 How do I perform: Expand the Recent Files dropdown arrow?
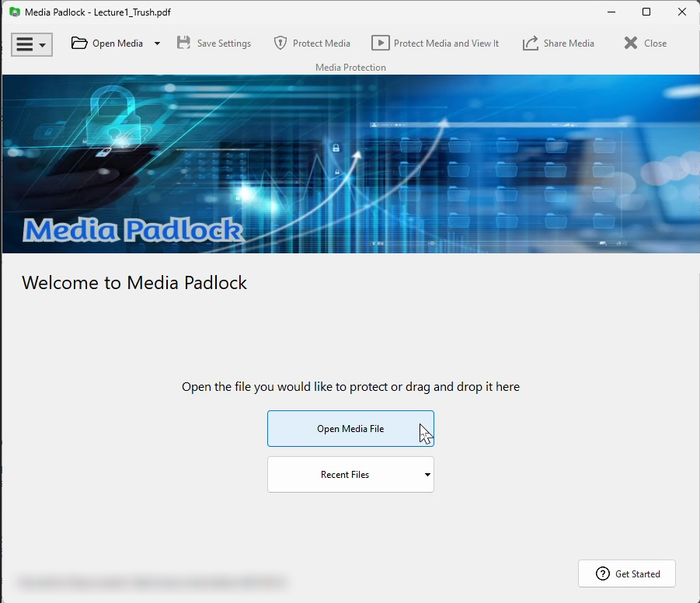pyautogui.click(x=427, y=475)
